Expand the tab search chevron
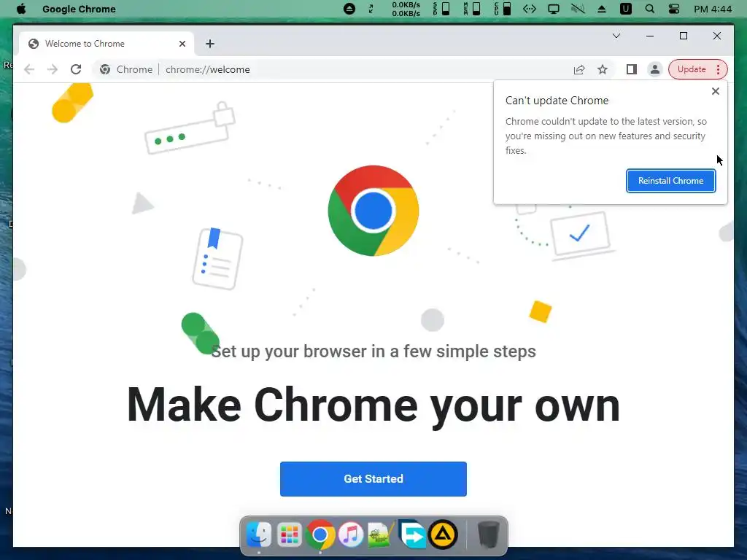747x560 pixels. [616, 36]
